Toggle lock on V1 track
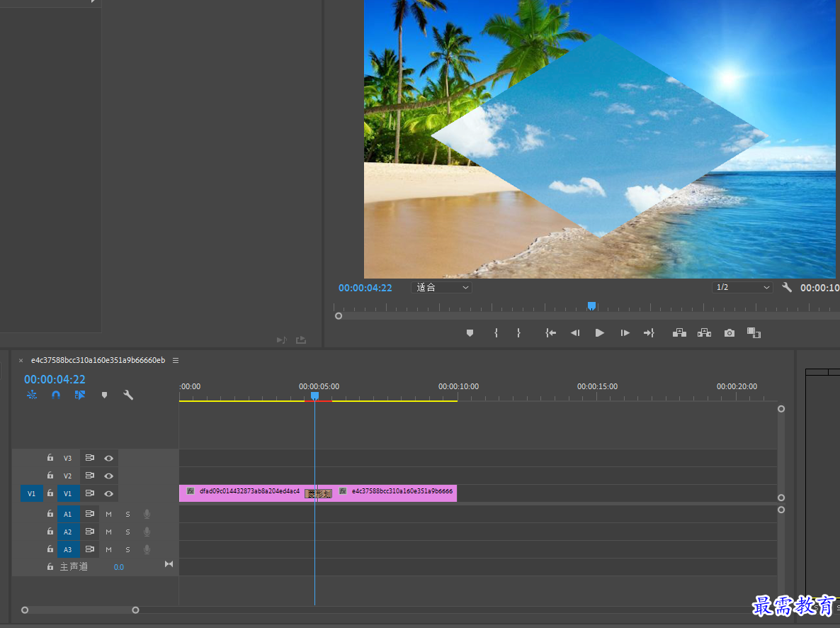Viewport: 840px width, 628px height. (50, 493)
